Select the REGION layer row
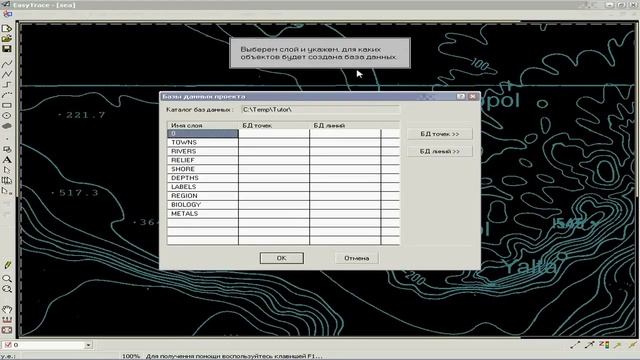Image resolution: width=640 pixels, height=360 pixels. click(x=203, y=196)
